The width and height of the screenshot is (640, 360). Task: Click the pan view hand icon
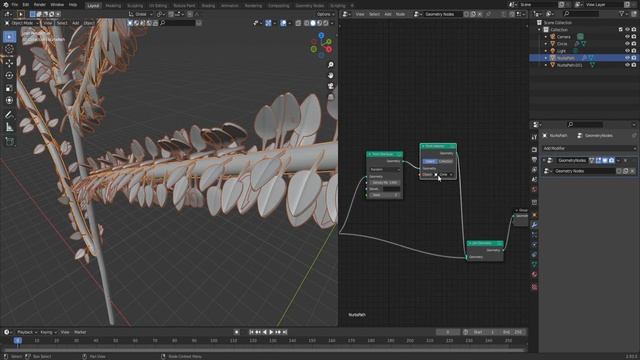click(331, 76)
